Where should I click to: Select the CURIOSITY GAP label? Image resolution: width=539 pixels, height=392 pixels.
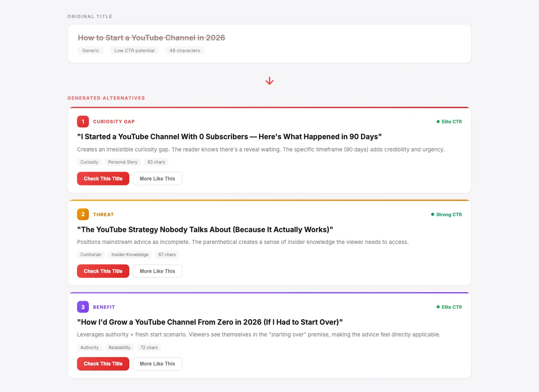click(x=114, y=122)
